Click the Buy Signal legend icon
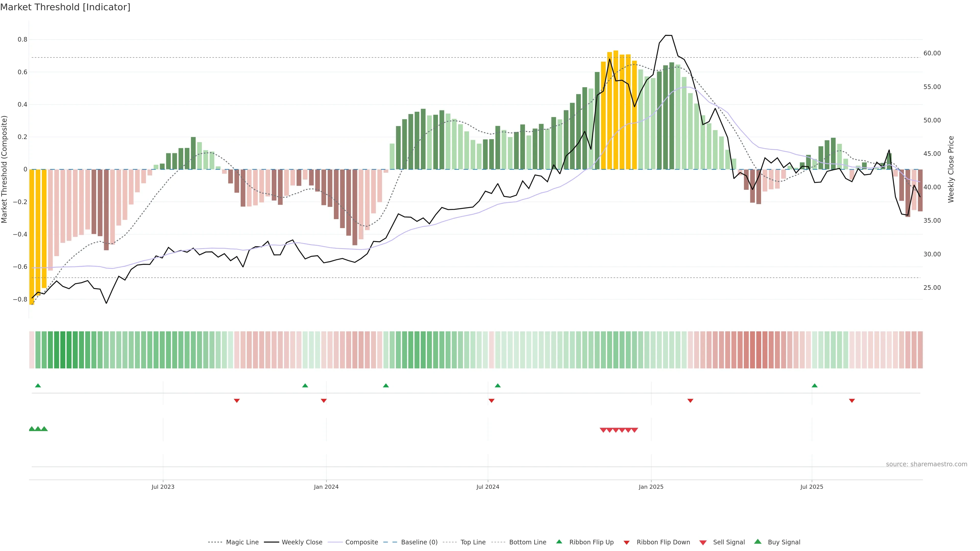This screenshot has width=980, height=551. 758,542
